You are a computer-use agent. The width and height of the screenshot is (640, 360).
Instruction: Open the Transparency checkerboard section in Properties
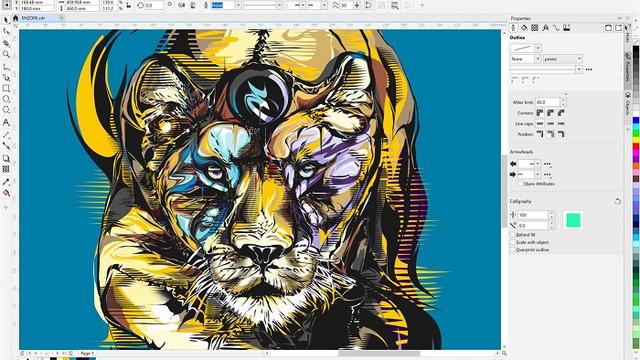(x=535, y=28)
